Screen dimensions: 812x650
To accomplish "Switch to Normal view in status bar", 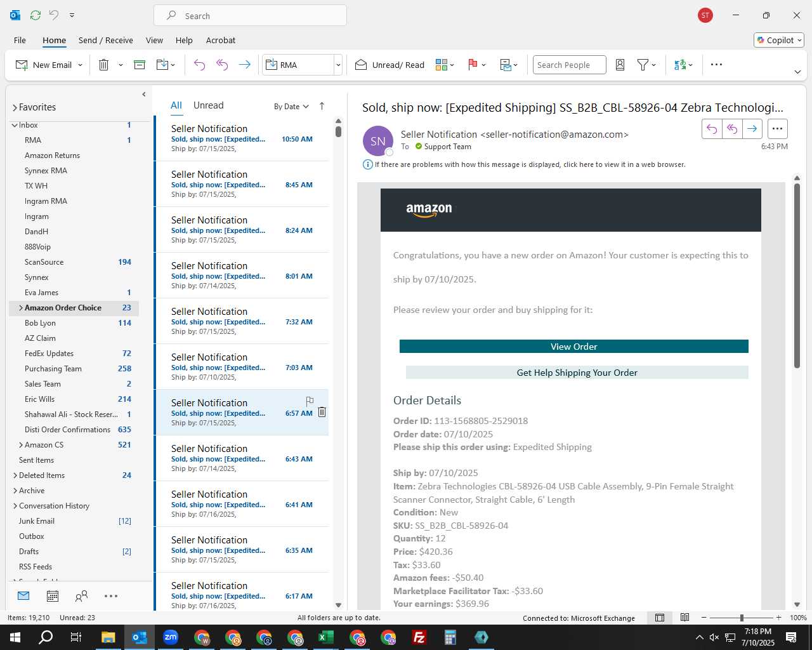I will (x=660, y=618).
